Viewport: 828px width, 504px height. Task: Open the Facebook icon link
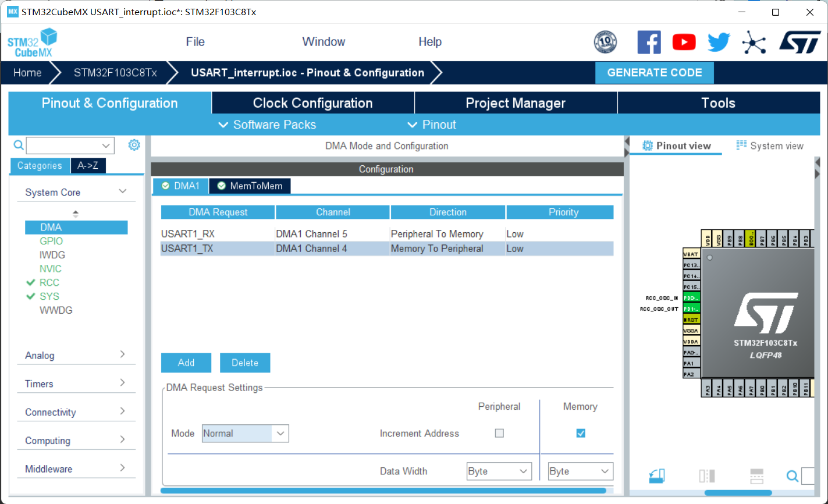point(649,42)
